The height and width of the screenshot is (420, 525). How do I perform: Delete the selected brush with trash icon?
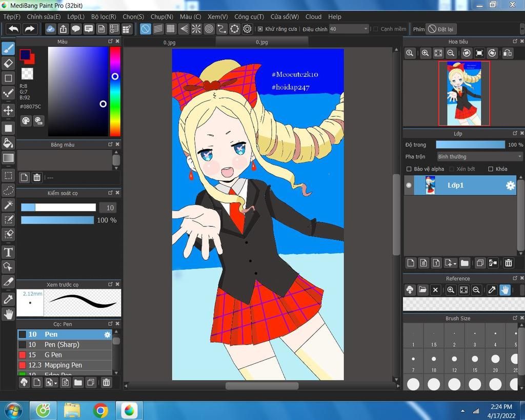pos(106,382)
